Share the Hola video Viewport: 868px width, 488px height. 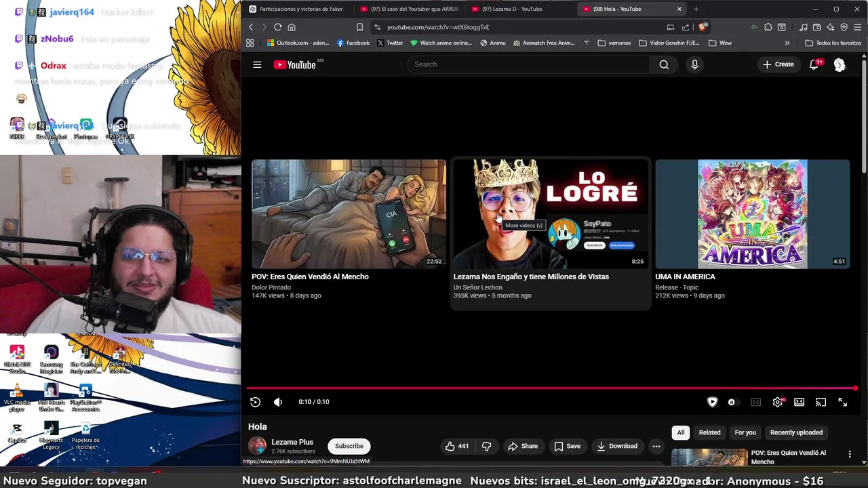[x=523, y=446]
